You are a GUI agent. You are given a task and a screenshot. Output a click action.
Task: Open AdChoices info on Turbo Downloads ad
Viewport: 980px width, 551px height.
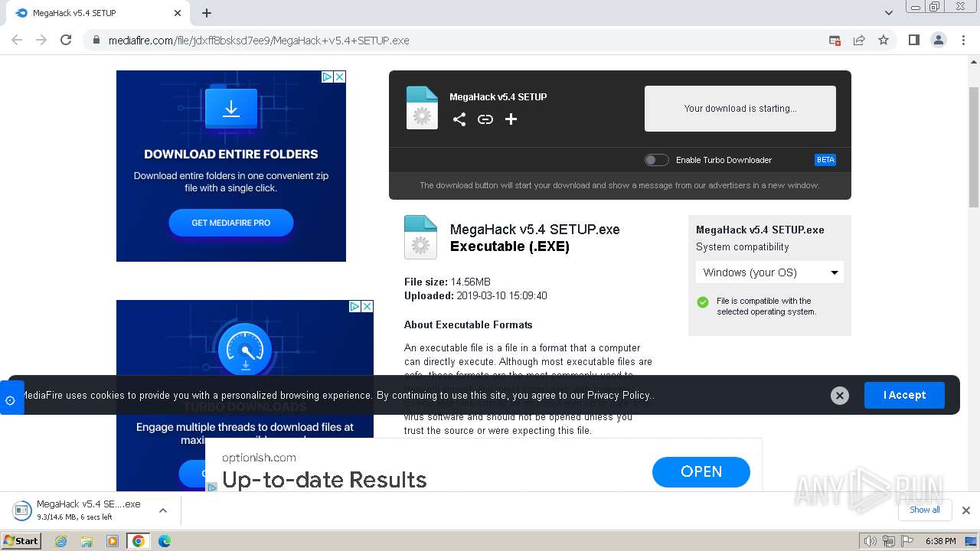354,306
